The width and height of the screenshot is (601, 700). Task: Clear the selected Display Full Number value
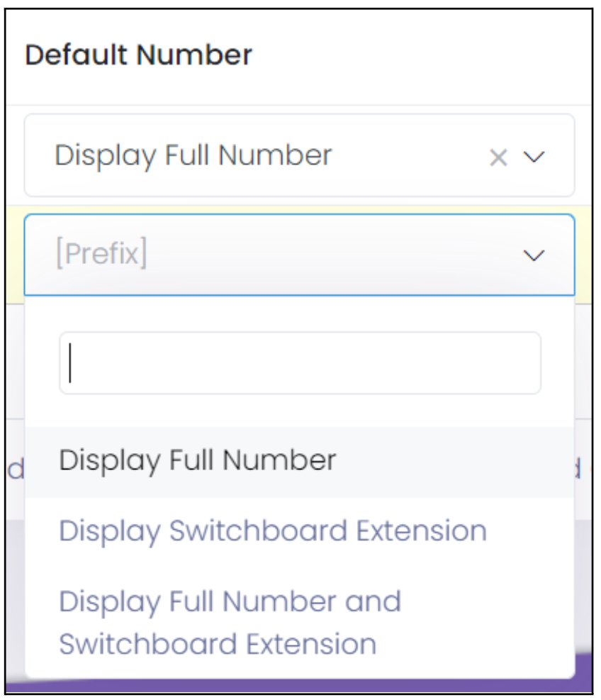tap(498, 157)
